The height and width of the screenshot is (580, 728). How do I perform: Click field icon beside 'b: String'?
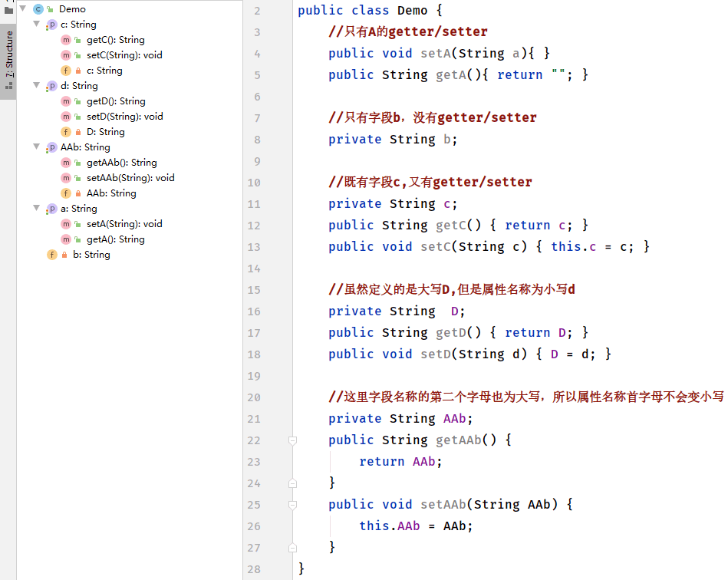coord(52,255)
